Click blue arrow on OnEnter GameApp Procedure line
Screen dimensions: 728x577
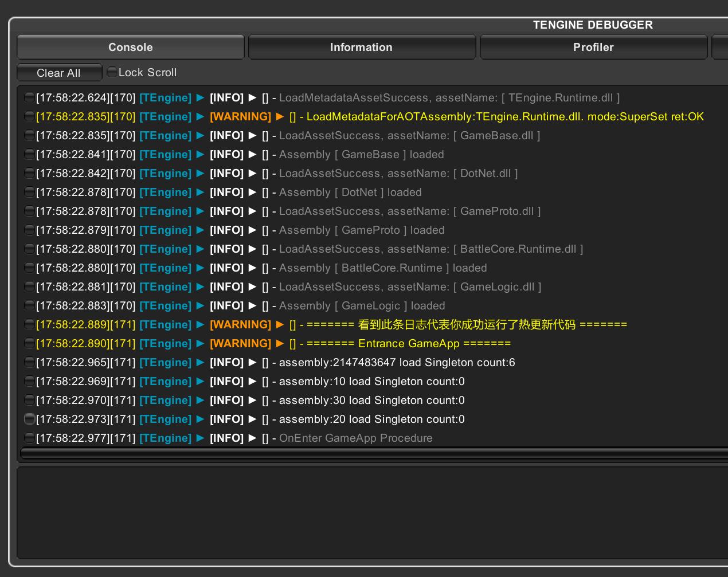[x=201, y=438]
